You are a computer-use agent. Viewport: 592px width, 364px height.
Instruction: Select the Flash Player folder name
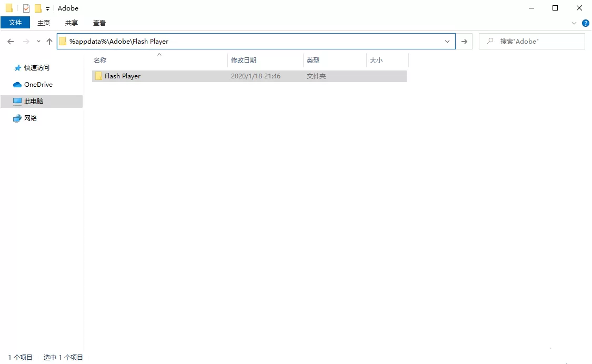[122, 76]
